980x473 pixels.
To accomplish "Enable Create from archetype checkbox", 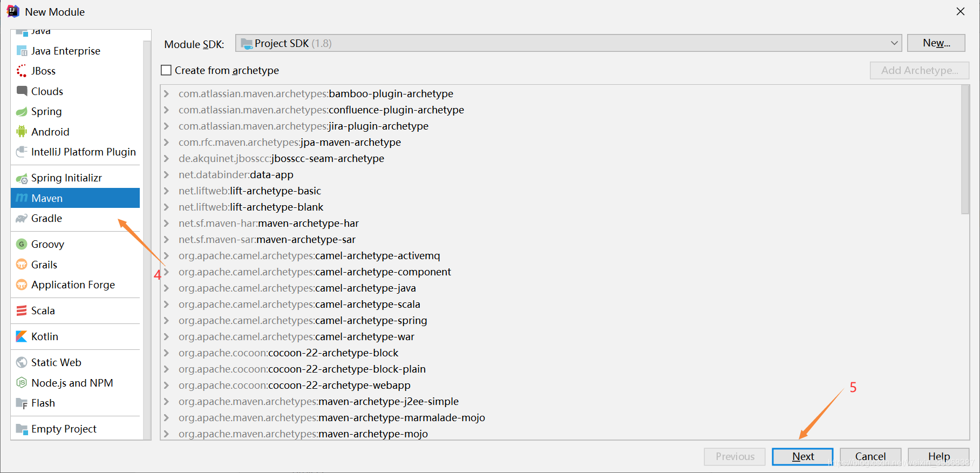I will (166, 70).
